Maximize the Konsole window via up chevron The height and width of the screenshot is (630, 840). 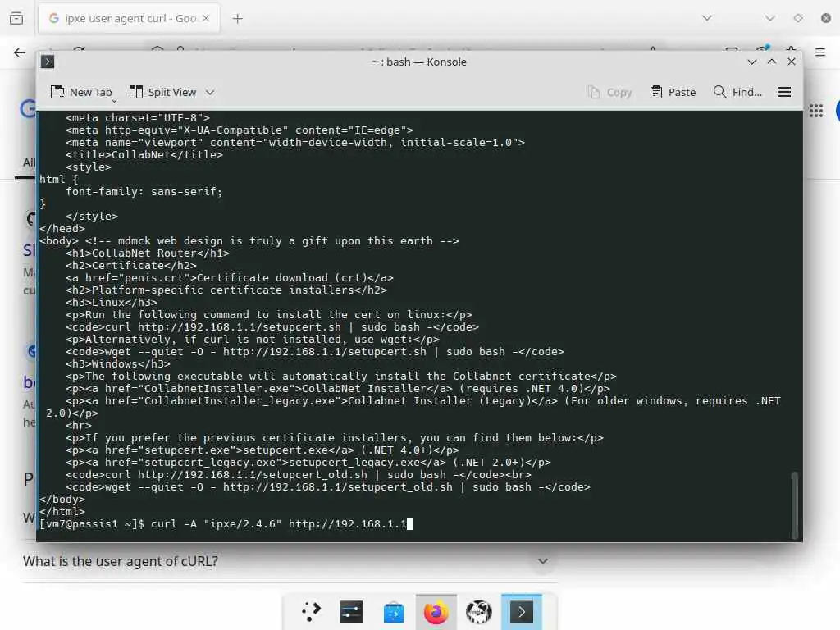pyautogui.click(x=771, y=62)
